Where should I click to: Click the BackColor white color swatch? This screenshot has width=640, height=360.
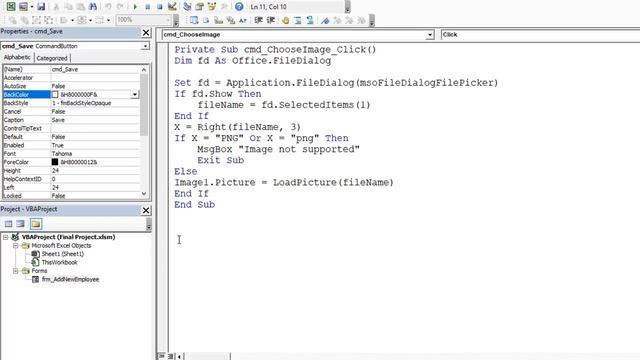[55, 95]
